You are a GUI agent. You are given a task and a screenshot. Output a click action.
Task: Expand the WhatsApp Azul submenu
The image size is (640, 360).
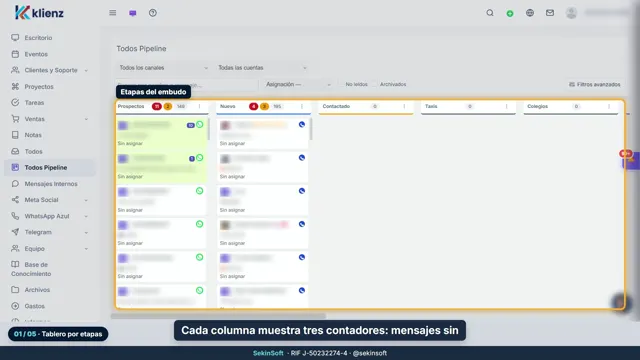(86, 216)
